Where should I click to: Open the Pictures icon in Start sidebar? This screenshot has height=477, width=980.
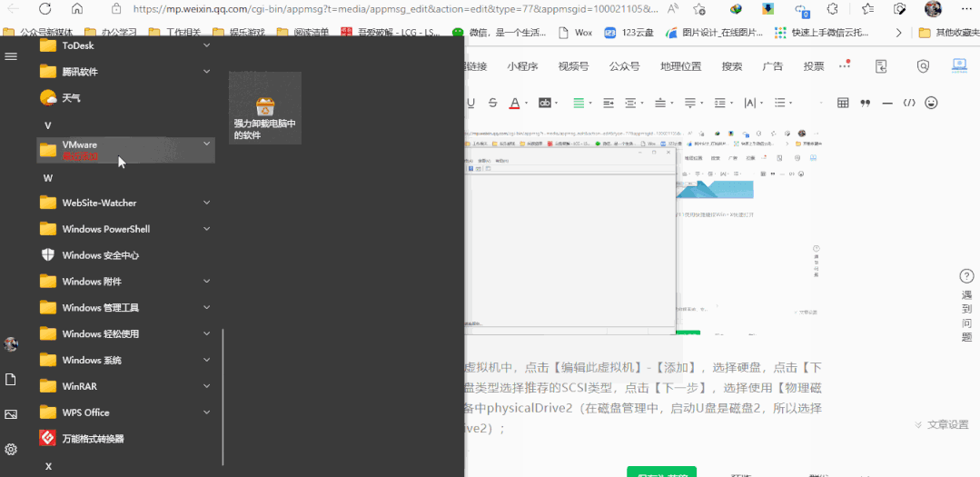[11, 414]
